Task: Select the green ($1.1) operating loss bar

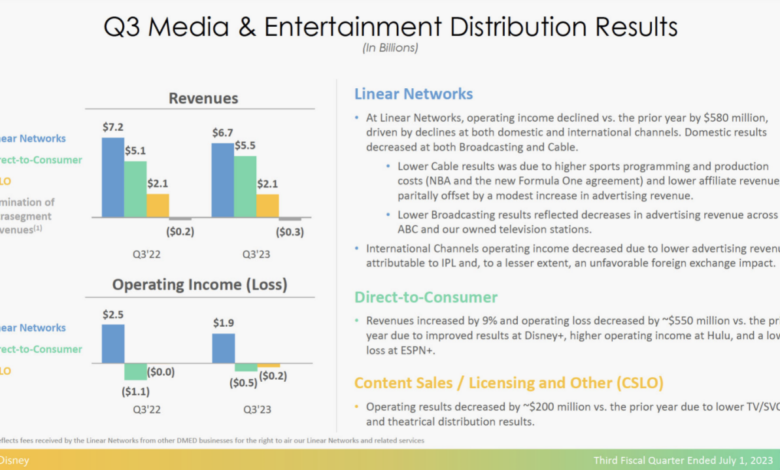Action: pos(135,371)
